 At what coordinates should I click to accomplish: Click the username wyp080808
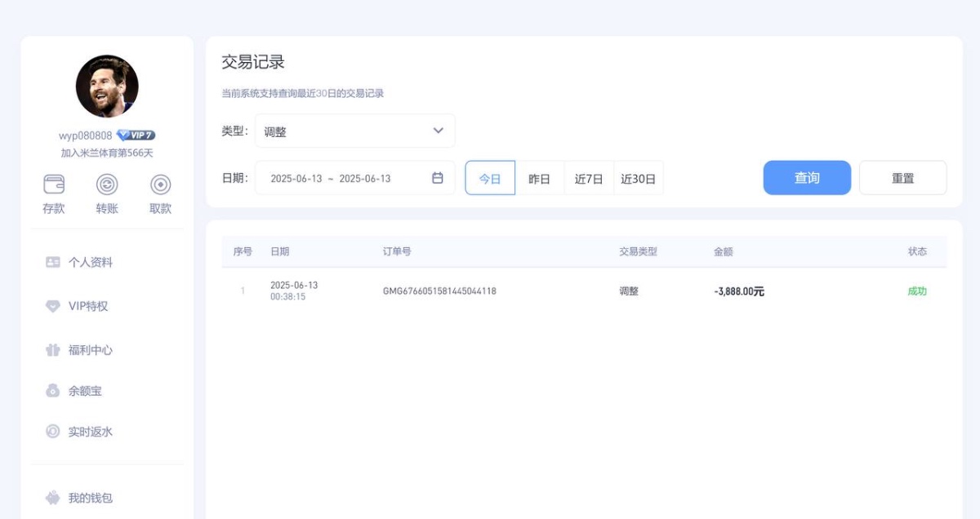coord(87,135)
